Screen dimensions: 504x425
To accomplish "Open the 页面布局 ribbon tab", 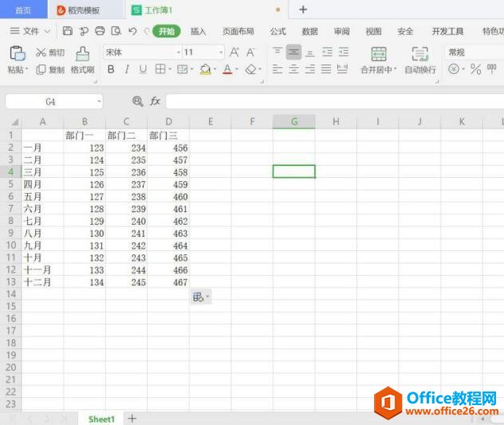I will pos(238,31).
